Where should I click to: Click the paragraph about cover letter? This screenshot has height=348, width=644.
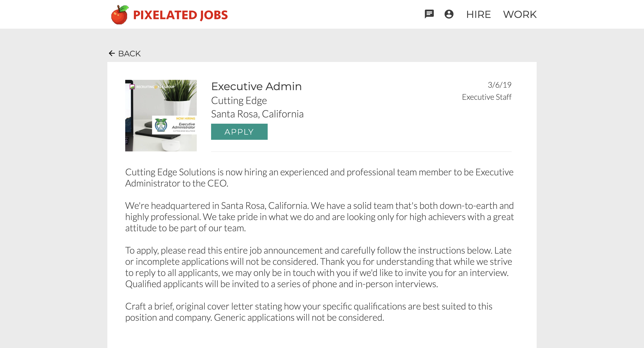[x=309, y=312]
